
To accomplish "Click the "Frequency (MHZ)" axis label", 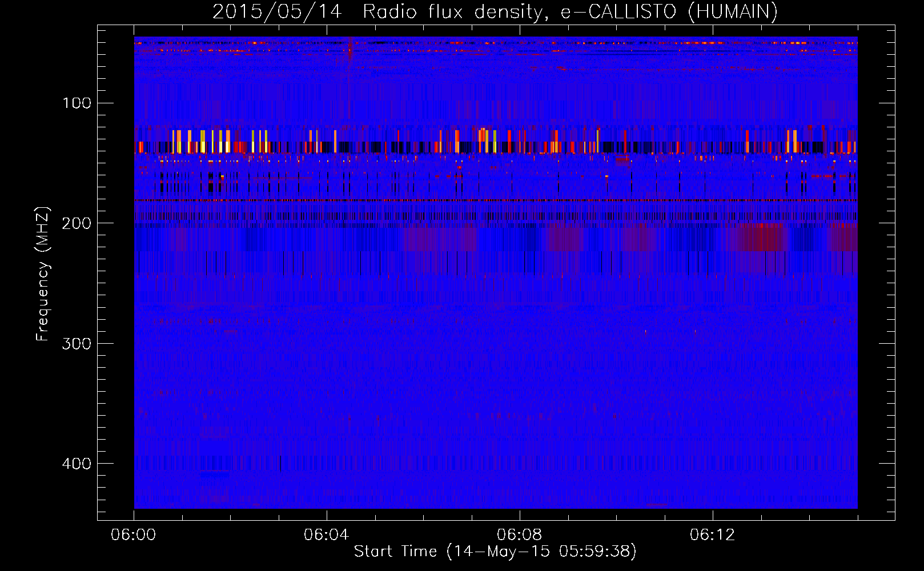I will click(x=43, y=274).
